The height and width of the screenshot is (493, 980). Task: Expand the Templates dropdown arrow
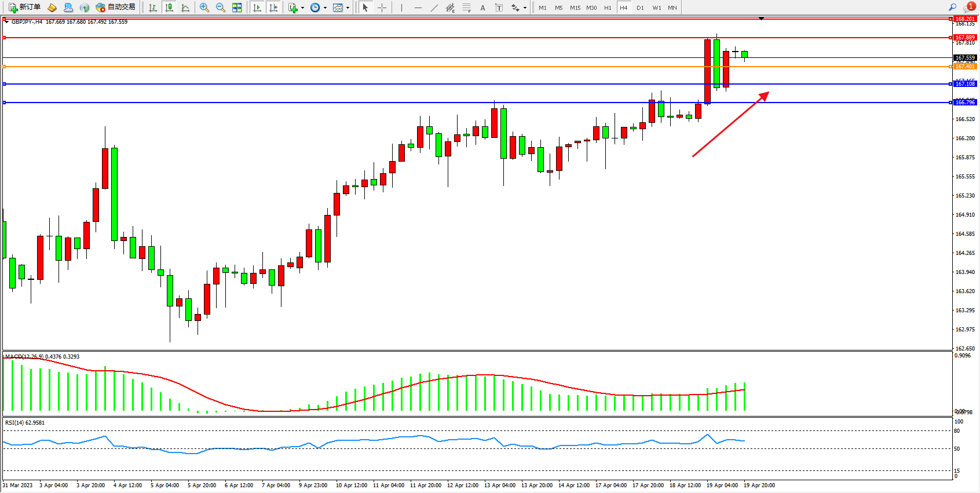click(x=348, y=8)
